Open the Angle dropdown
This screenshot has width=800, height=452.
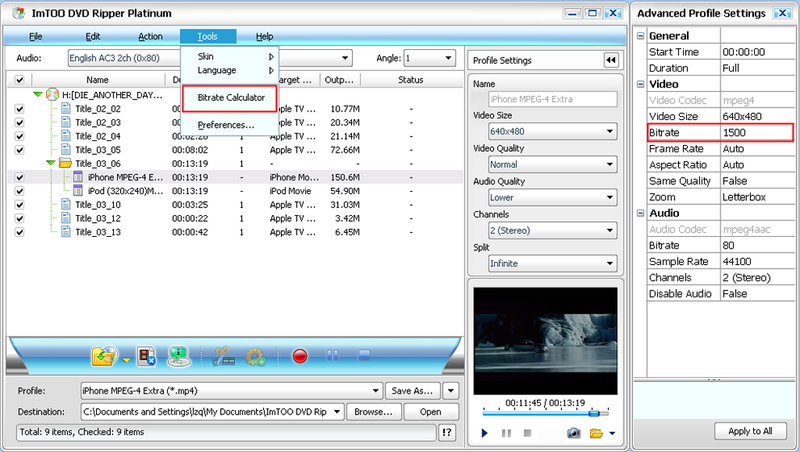(x=447, y=58)
